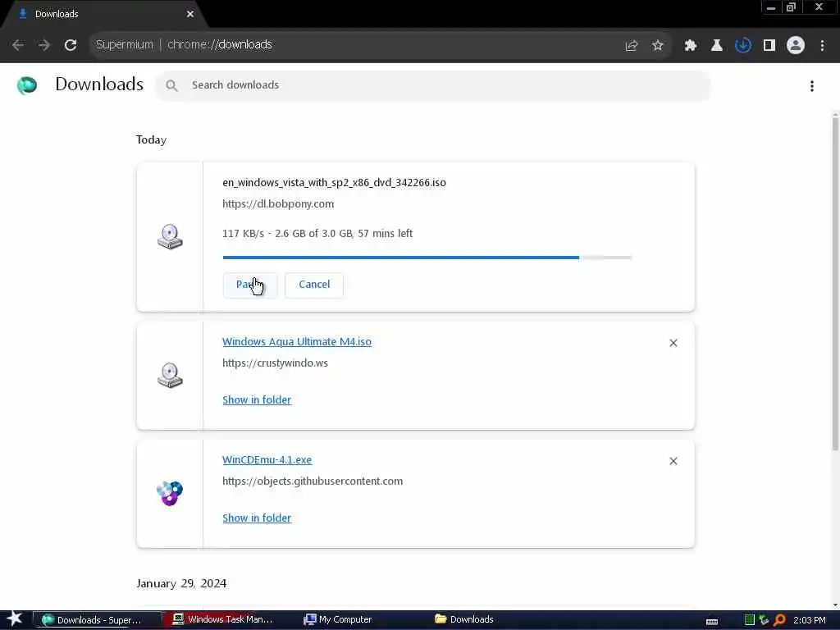Bookmark this page with the star icon
840x630 pixels.
tap(658, 46)
